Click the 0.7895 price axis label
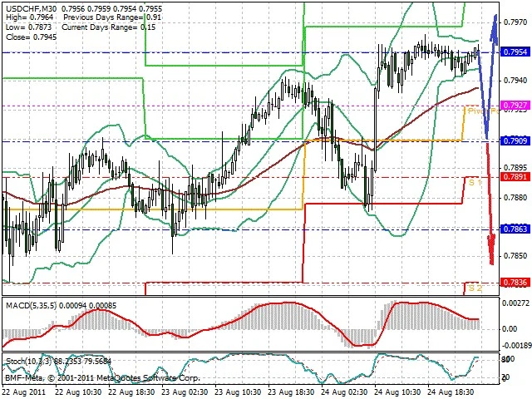 [x=515, y=168]
